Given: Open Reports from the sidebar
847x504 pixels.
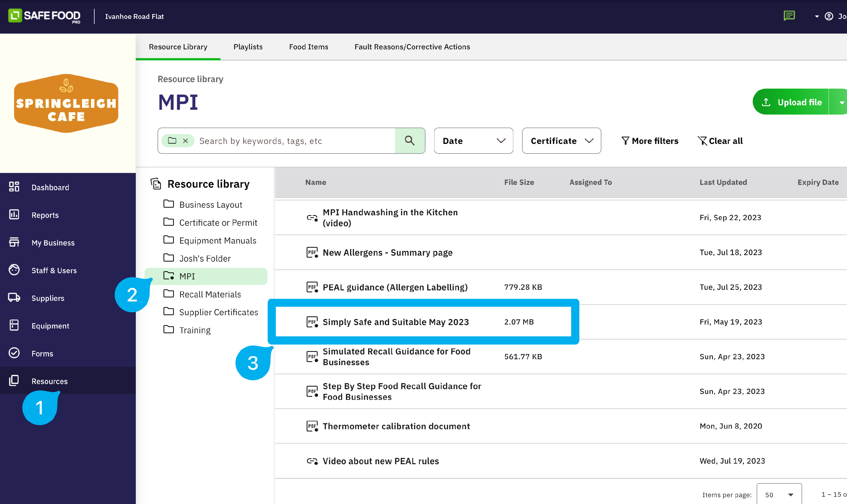Looking at the screenshot, I should (45, 215).
